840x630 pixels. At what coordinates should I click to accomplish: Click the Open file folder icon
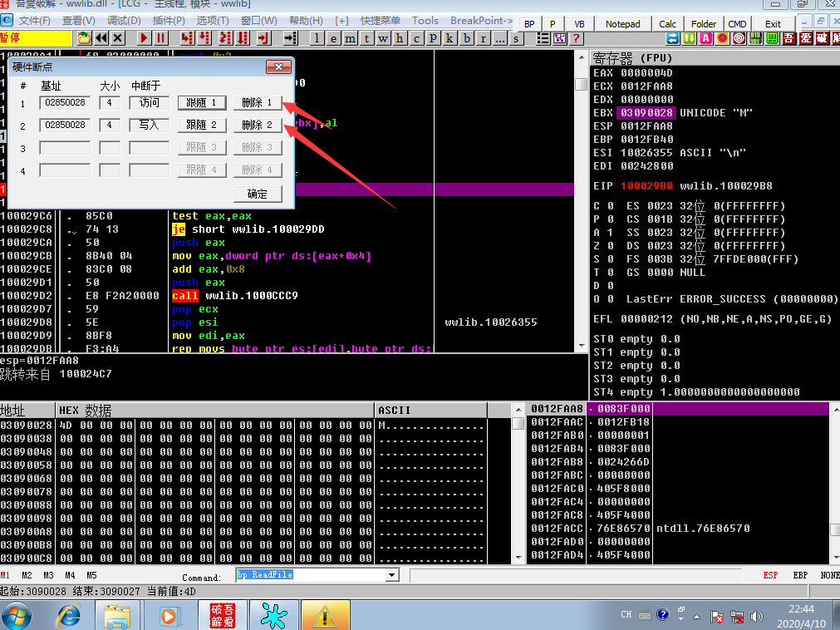[84, 38]
